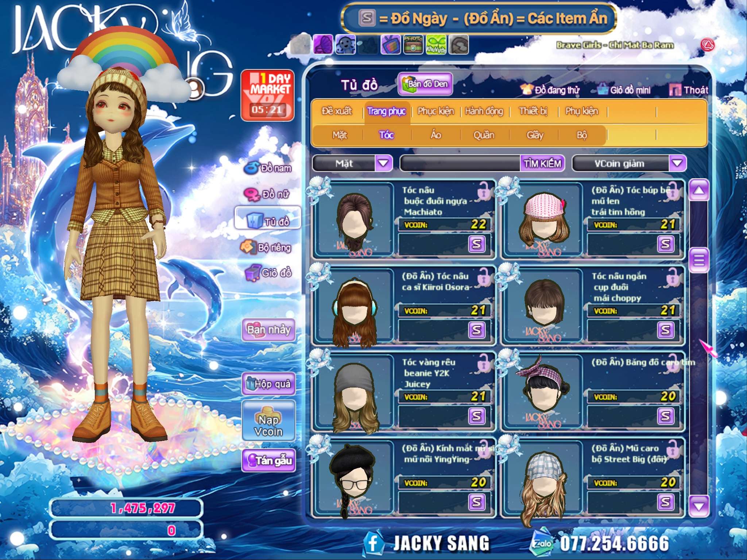The width and height of the screenshot is (747, 560).
Task: Switch to the Phụ kiện tab
Action: point(582,111)
